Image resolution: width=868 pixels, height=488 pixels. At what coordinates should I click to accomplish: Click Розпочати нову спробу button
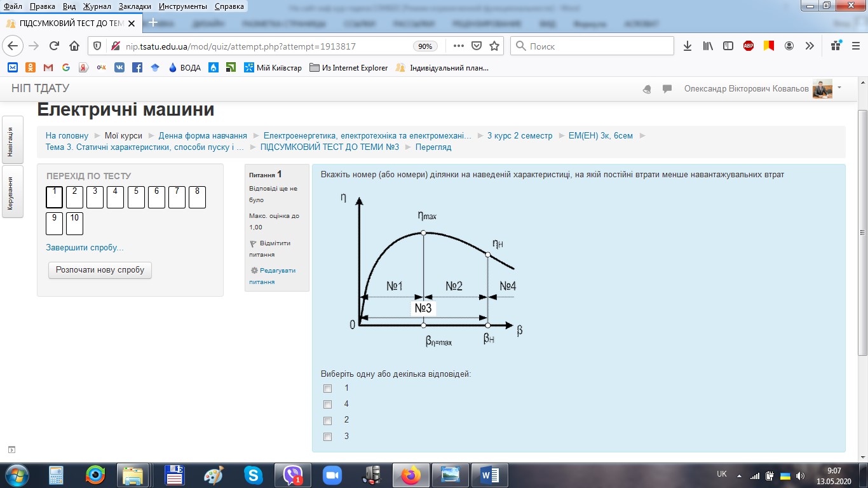(100, 270)
